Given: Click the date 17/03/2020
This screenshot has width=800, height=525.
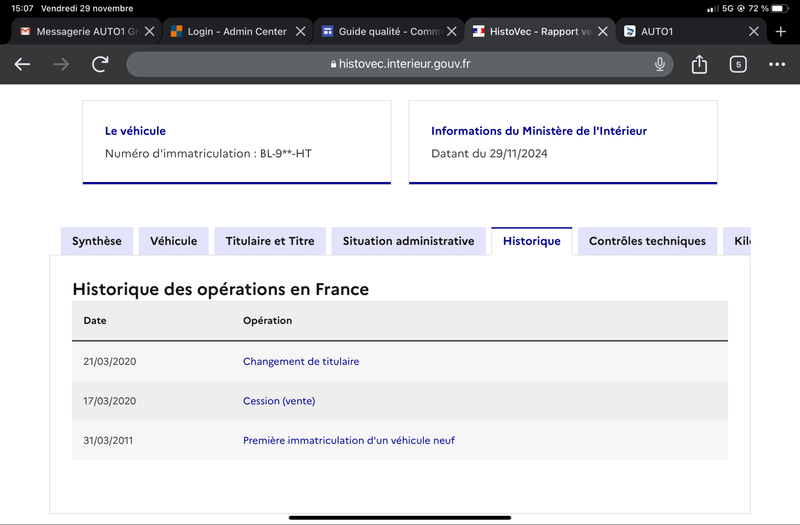Looking at the screenshot, I should click(x=110, y=401).
